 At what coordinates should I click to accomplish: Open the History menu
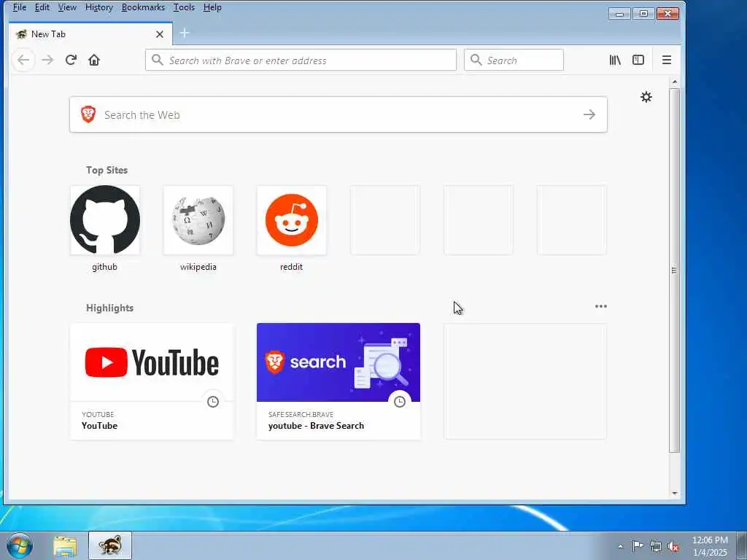pyautogui.click(x=99, y=7)
